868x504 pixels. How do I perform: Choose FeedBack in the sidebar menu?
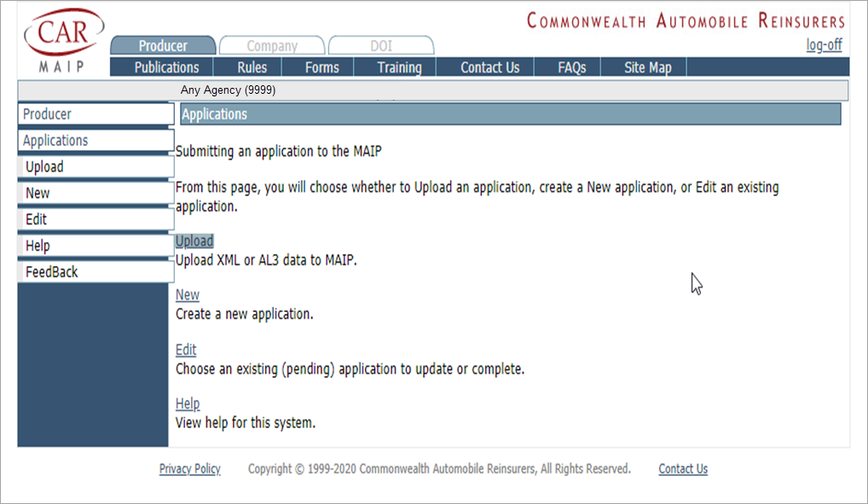[x=95, y=272]
